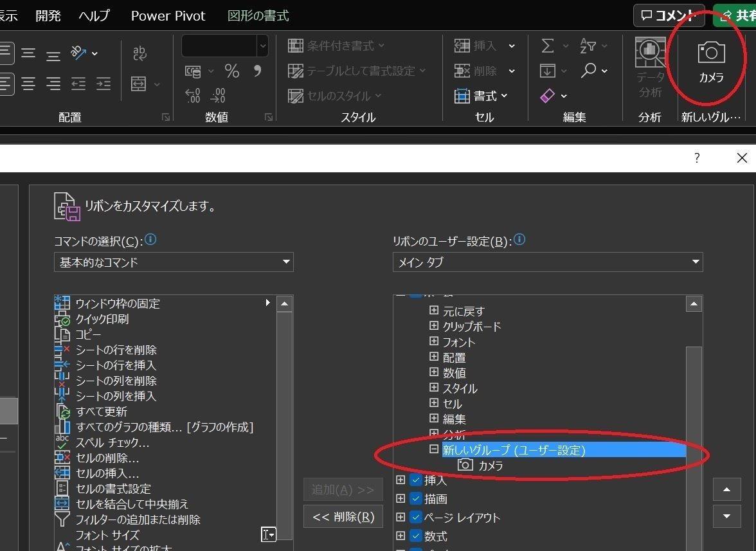Image resolution: width=756 pixels, height=551 pixels.
Task: Select ウィンドウ枠の固定 command
Action: pyautogui.click(x=165, y=303)
